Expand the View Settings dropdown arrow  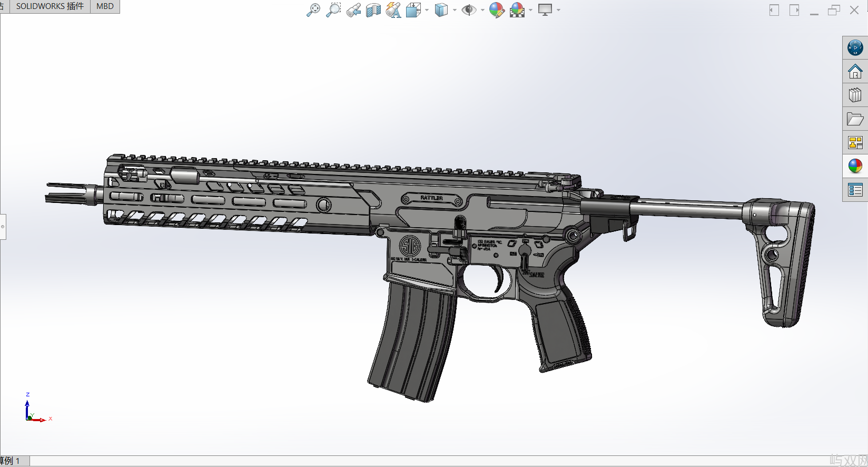pos(558,10)
